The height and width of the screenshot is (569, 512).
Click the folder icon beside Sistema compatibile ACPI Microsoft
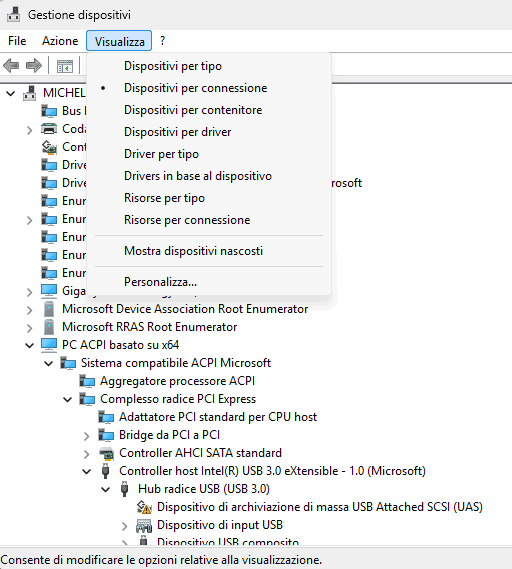[x=68, y=363]
